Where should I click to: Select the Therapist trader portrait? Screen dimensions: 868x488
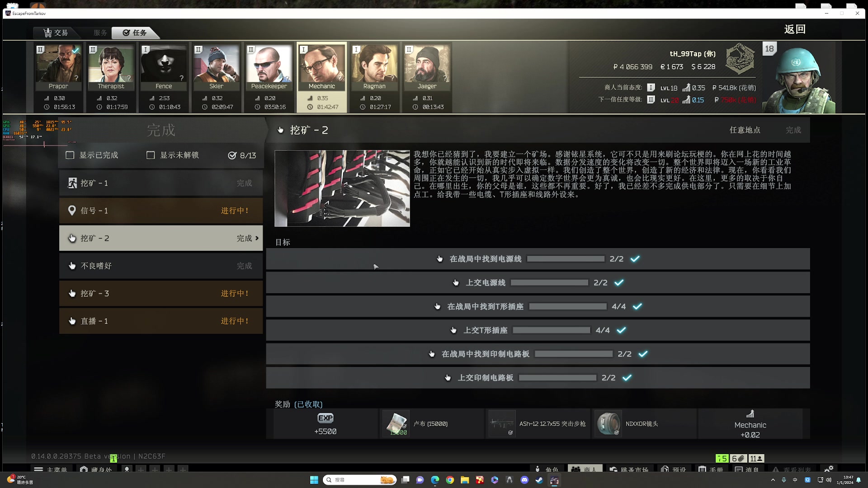coord(111,67)
